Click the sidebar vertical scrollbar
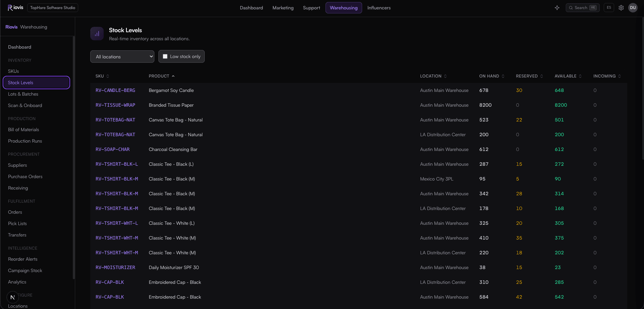 (73, 157)
